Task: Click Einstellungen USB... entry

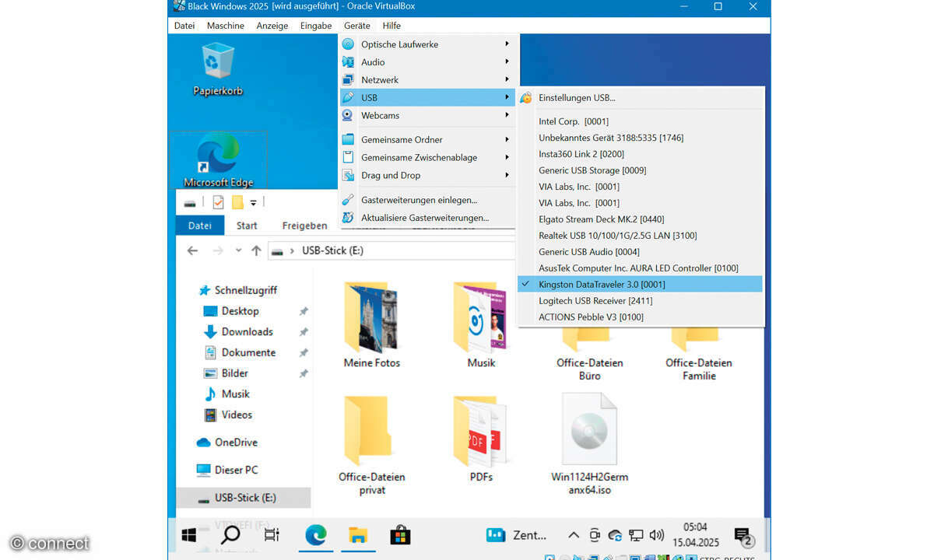Action: [576, 98]
